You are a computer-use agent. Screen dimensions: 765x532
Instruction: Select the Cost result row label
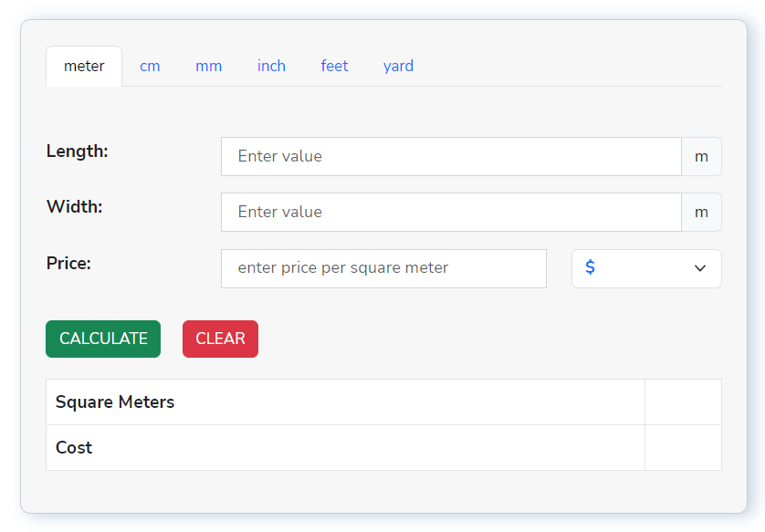point(74,448)
